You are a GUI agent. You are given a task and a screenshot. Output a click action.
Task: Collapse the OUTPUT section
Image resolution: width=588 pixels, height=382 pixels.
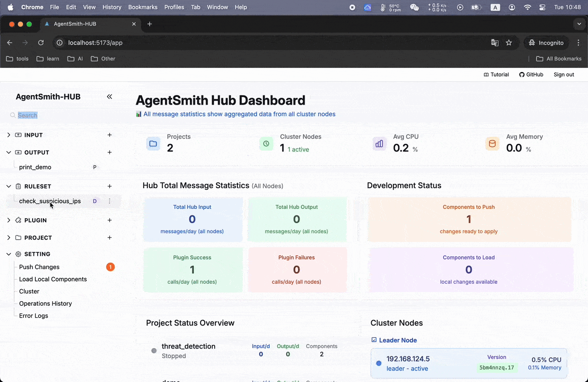pyautogui.click(x=9, y=152)
